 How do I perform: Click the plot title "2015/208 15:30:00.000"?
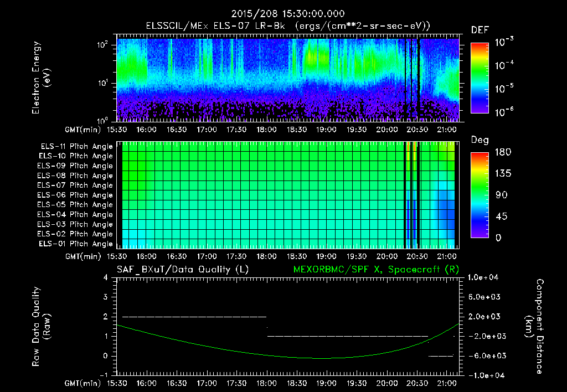[288, 14]
